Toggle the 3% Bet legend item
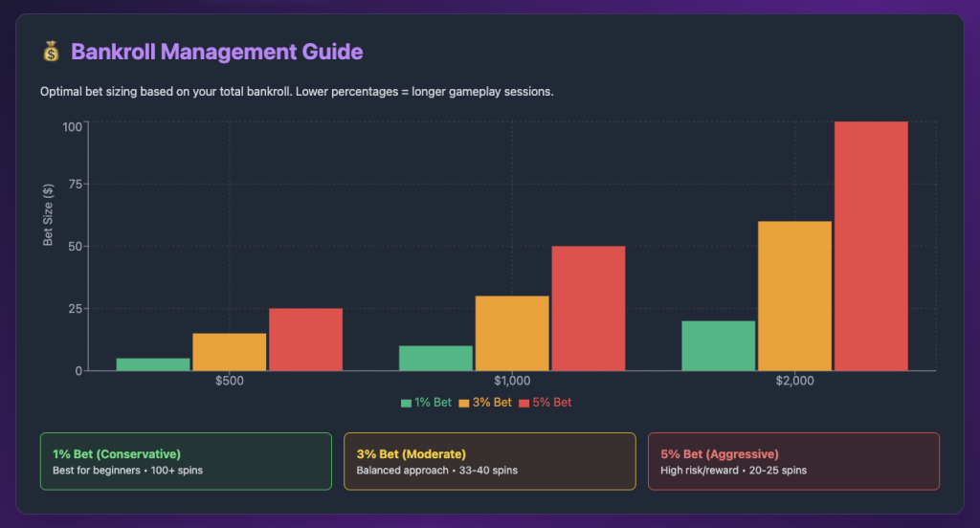 (x=485, y=403)
